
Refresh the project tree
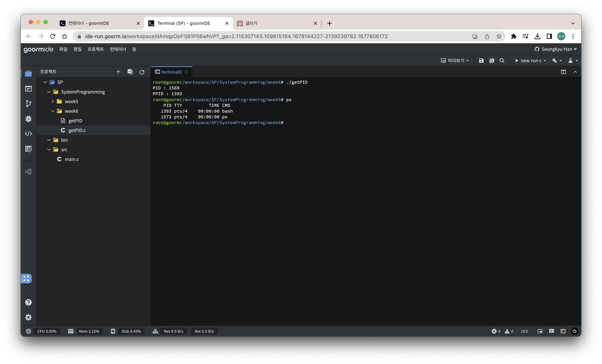pyautogui.click(x=142, y=72)
